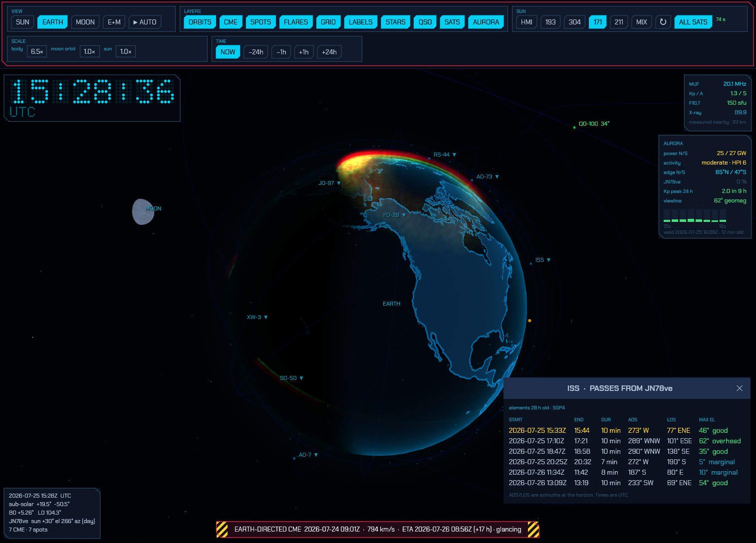Start AUTO view playback
Viewport: 756px width, 543px height.
coord(145,22)
